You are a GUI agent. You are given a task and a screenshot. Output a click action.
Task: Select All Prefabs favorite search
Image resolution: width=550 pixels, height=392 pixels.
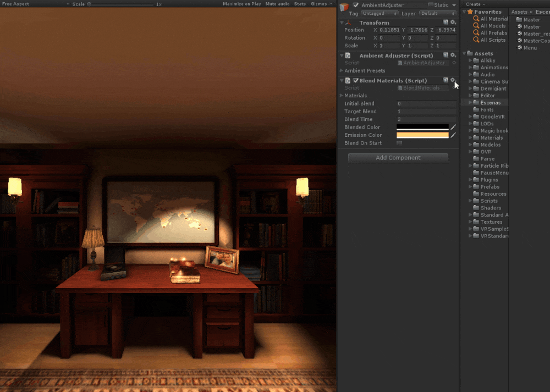click(491, 32)
